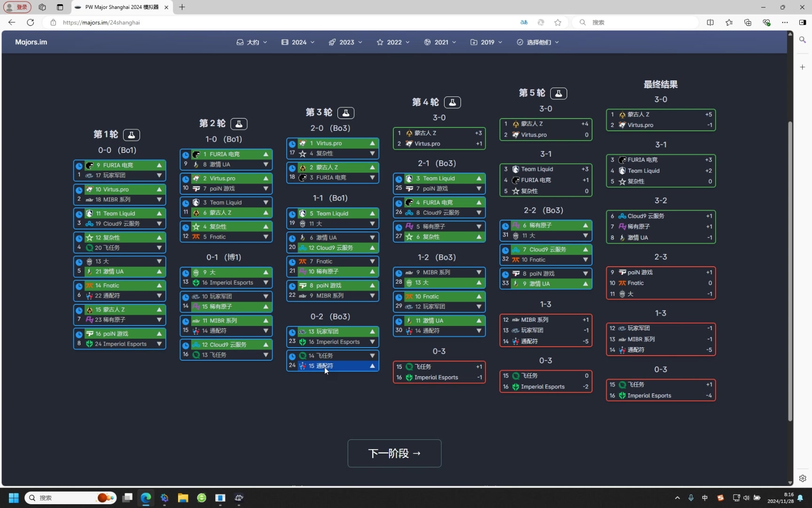Click the clock icon on match 24 row

point(292,356)
